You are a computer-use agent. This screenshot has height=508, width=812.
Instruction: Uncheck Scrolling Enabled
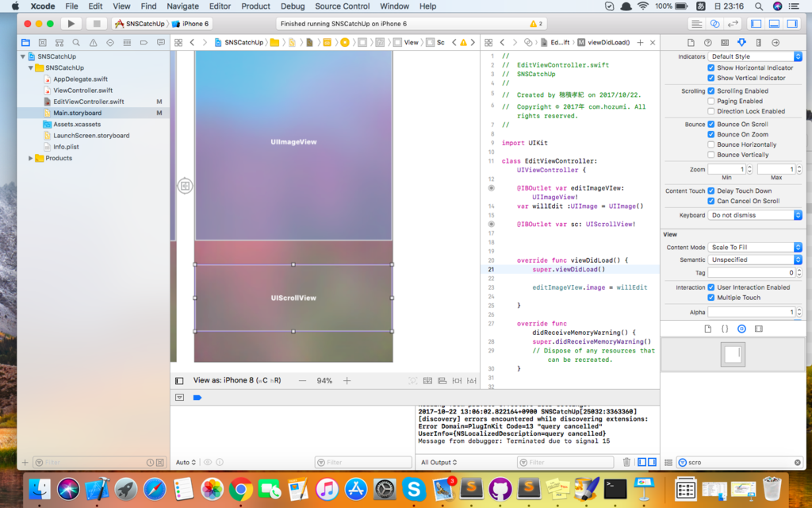pyautogui.click(x=711, y=90)
